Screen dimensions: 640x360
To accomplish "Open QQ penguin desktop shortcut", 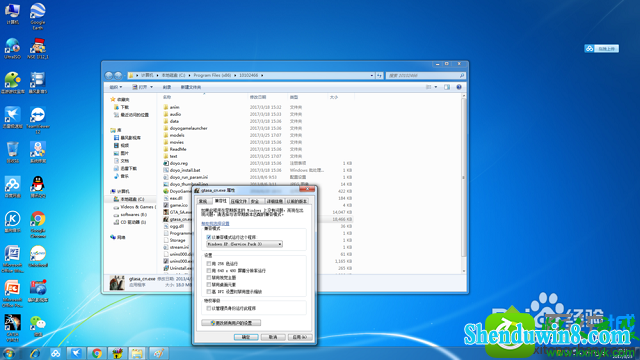I will coord(38,187).
